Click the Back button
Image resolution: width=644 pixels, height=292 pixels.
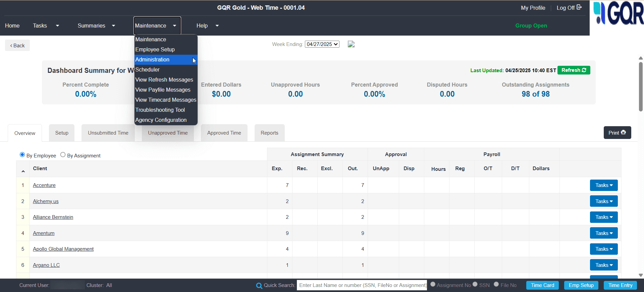click(x=17, y=45)
